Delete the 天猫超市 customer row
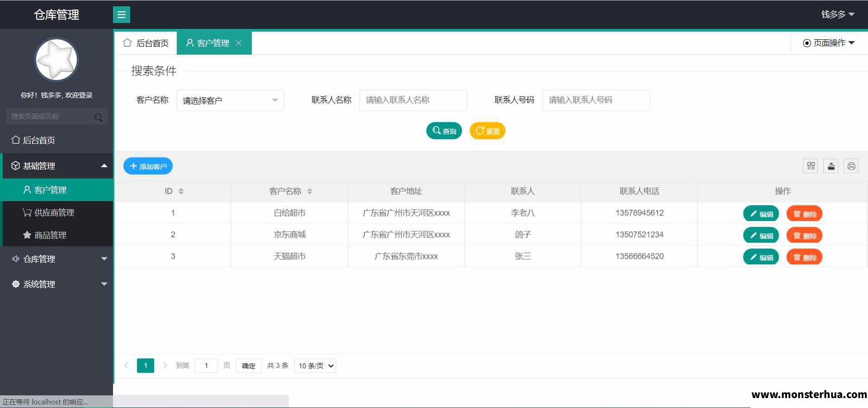 [804, 257]
